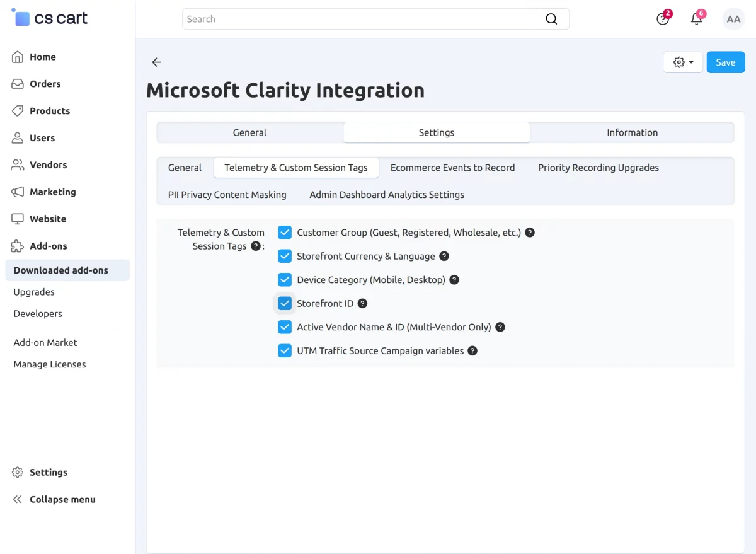756x554 pixels.
Task: Open Admin Dashboard Analytics Settings tab
Action: pos(387,195)
